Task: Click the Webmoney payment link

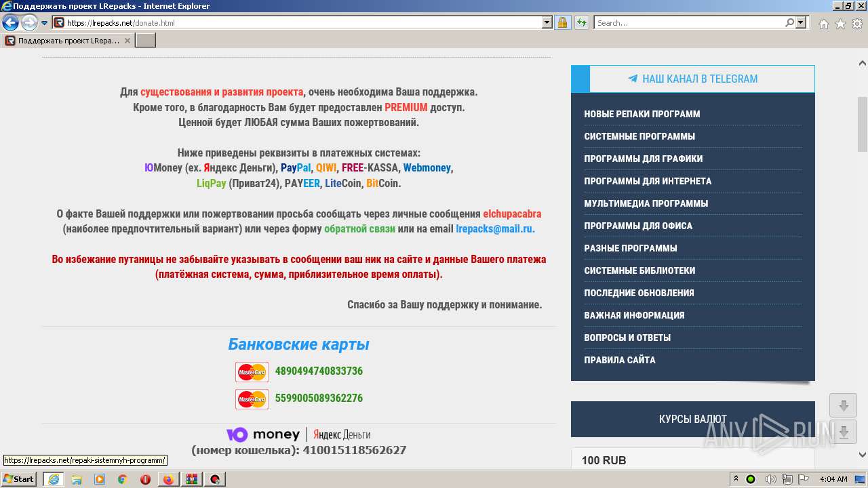Action: pos(427,167)
